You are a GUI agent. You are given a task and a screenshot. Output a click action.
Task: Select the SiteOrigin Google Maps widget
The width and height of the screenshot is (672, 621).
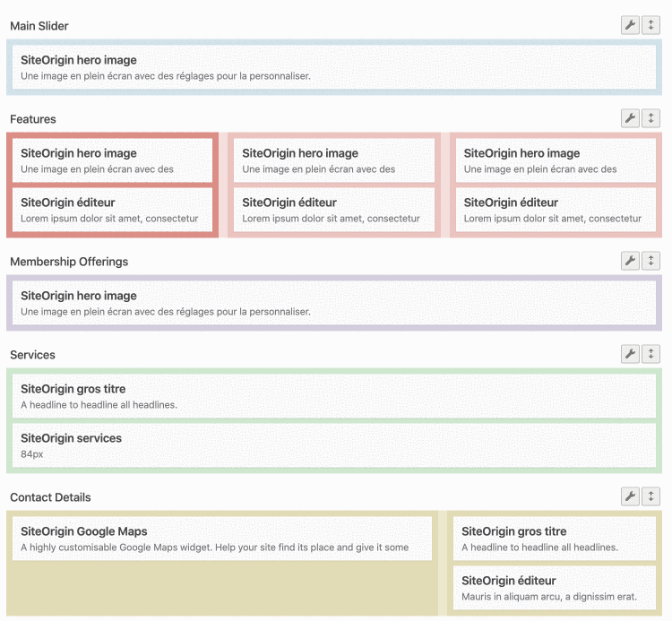(221, 539)
